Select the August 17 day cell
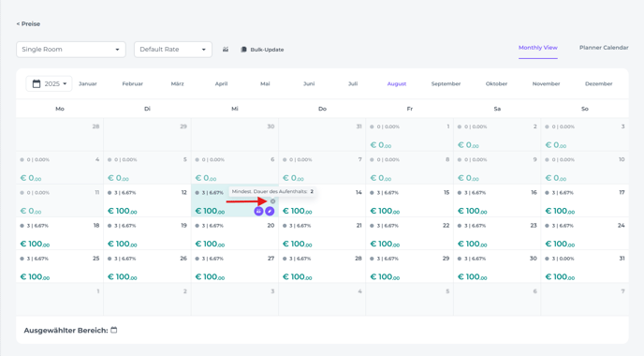 585,201
